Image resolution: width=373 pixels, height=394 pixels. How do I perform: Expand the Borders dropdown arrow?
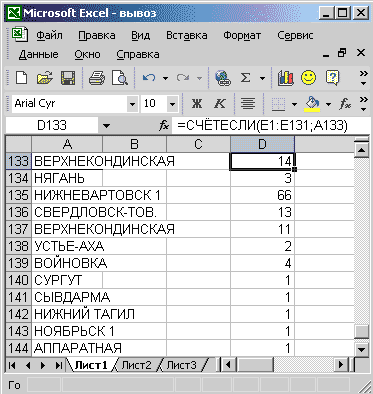click(x=294, y=104)
